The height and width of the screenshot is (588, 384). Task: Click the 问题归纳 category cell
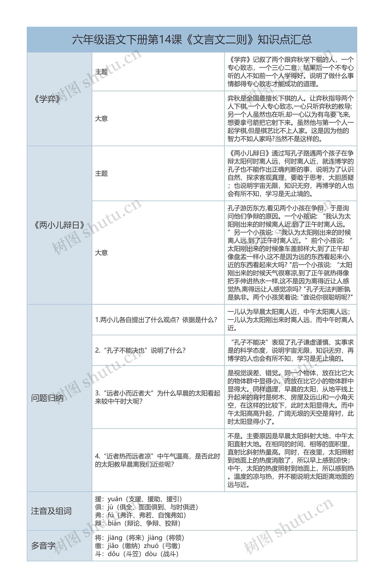pos(59,398)
